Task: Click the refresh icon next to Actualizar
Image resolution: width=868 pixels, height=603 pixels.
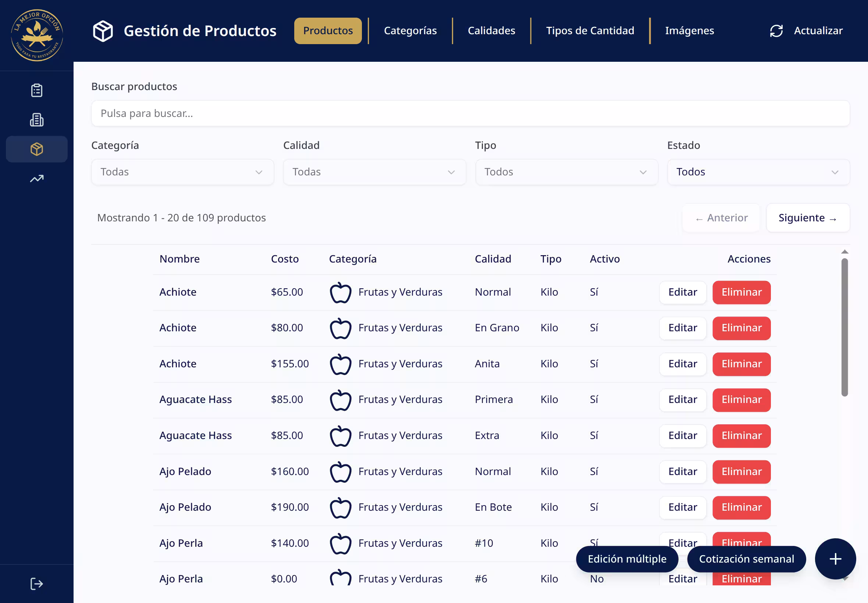Action: point(776,31)
